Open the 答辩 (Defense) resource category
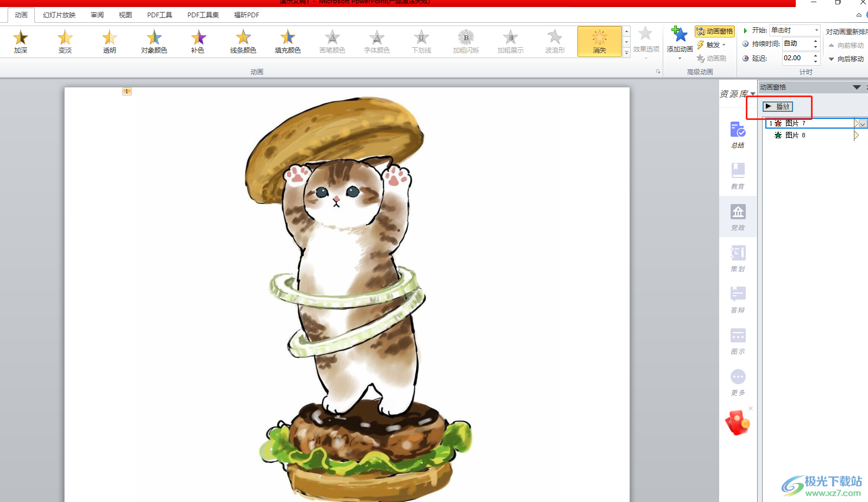This screenshot has height=502, width=868. coord(738,300)
